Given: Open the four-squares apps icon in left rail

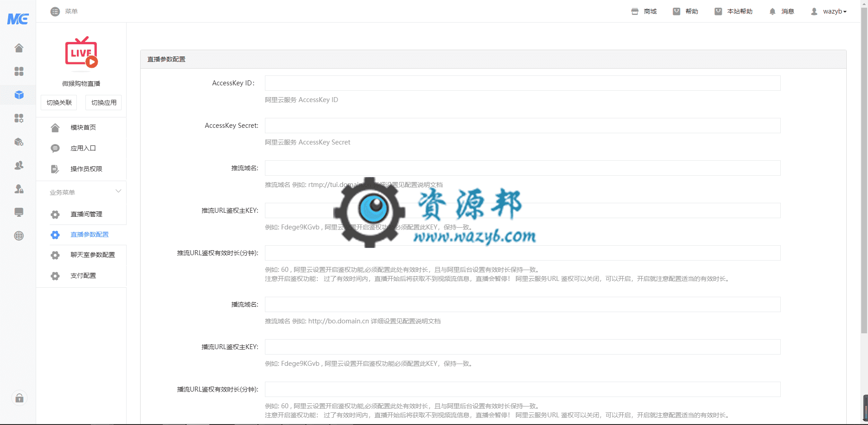Looking at the screenshot, I should tap(19, 71).
